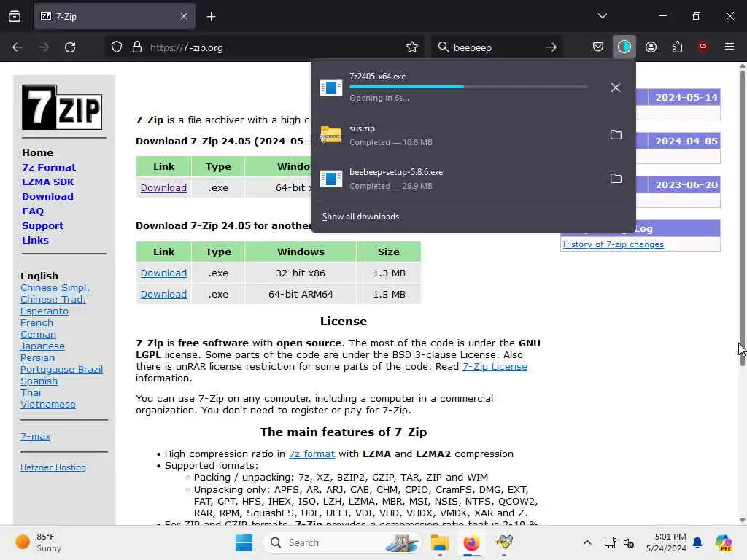This screenshot has width=747, height=560.
Task: Open the uBlock Origin extension icon
Action: point(703,47)
